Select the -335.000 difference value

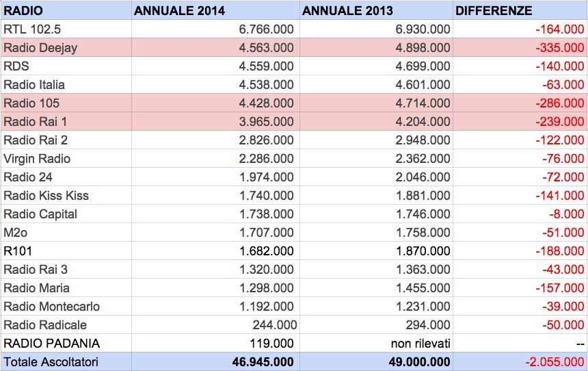(560, 48)
